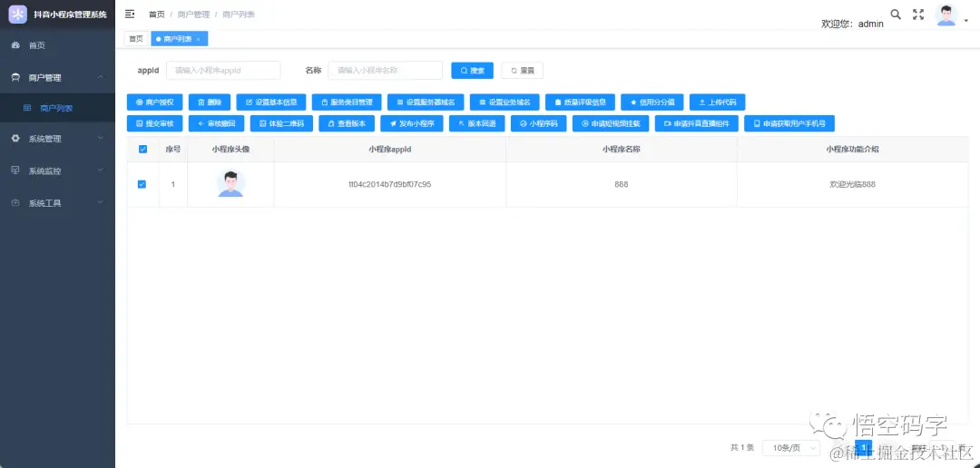
Task: Select page 1 in pagination
Action: (x=863, y=447)
